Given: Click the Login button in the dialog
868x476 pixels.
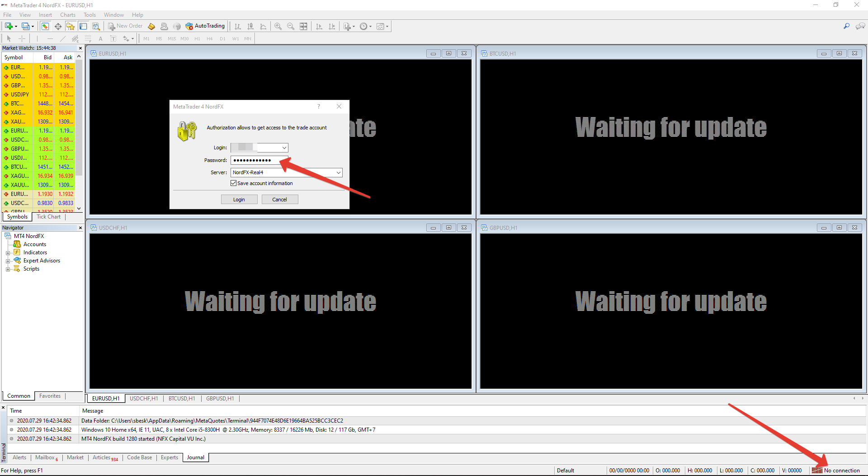Looking at the screenshot, I should point(239,200).
